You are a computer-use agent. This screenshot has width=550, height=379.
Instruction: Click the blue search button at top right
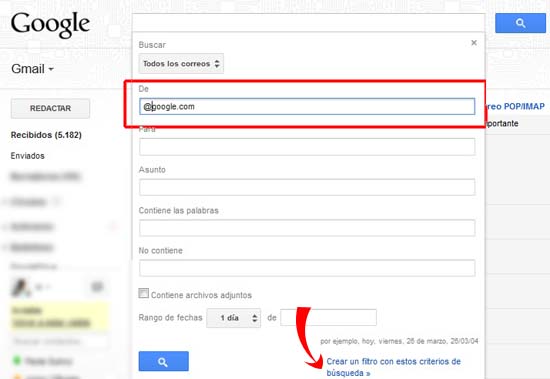[520, 23]
